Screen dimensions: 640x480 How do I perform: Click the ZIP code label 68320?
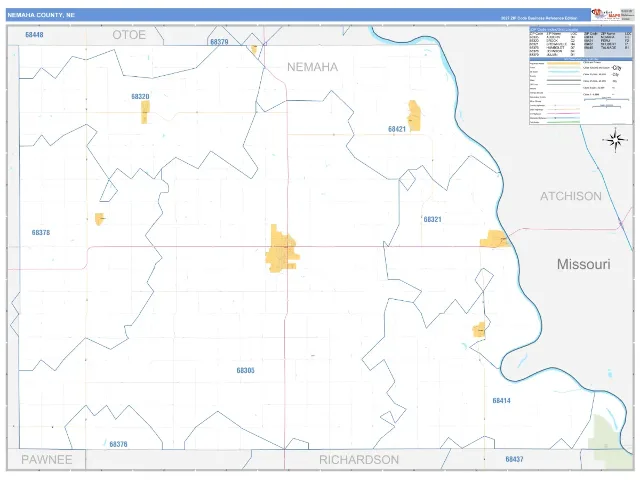pos(140,96)
